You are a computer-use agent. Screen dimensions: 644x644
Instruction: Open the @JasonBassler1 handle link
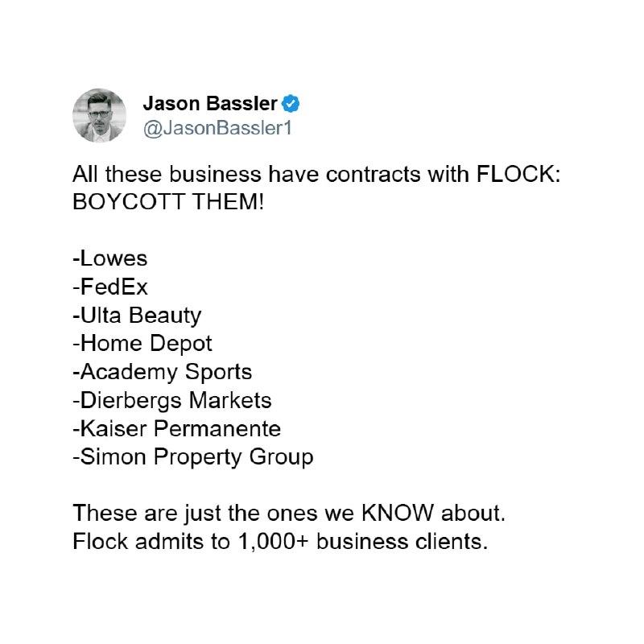click(217, 129)
